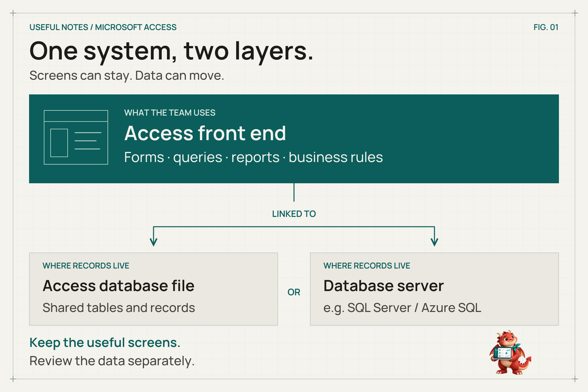This screenshot has height=392, width=588.
Task: Click 'Keep the useful screens.' text
Action: pos(105,343)
